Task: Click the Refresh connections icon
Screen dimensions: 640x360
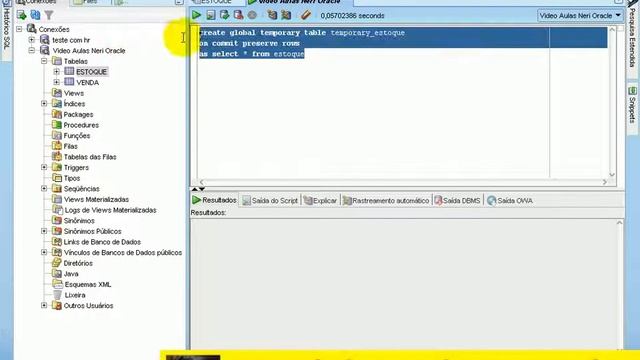Action: point(36,15)
